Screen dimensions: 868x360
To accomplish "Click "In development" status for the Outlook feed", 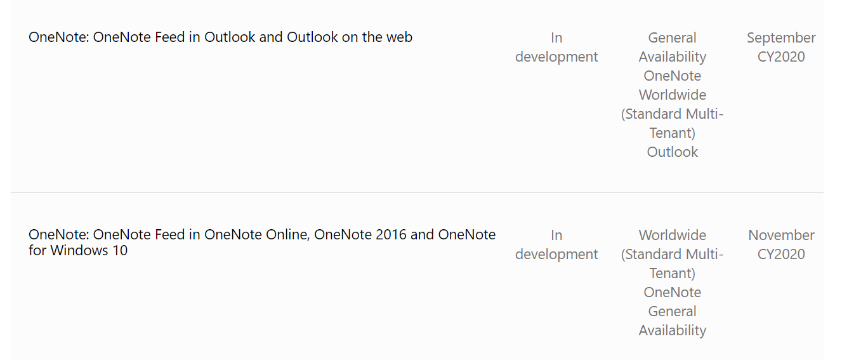I will coord(556,48).
